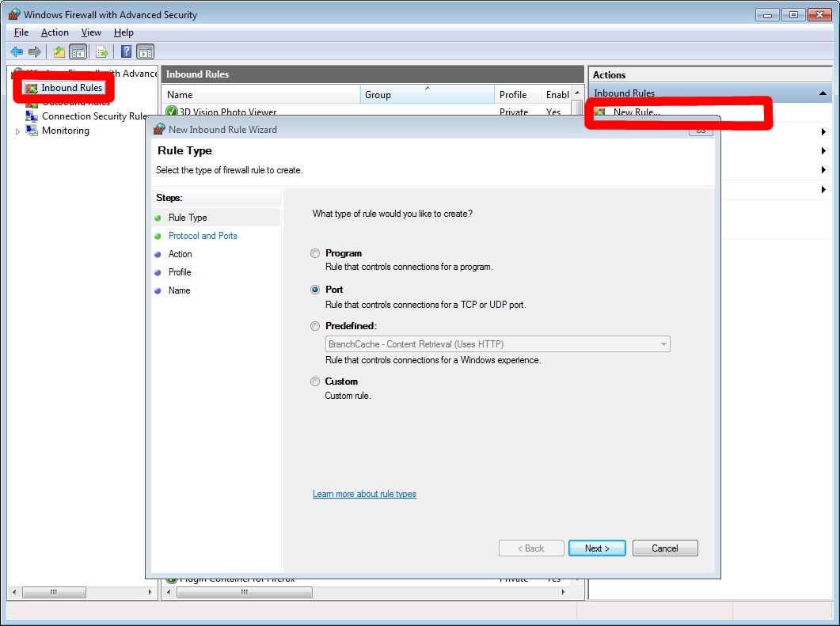
Task: Select the Predefined radio button
Action: [315, 326]
